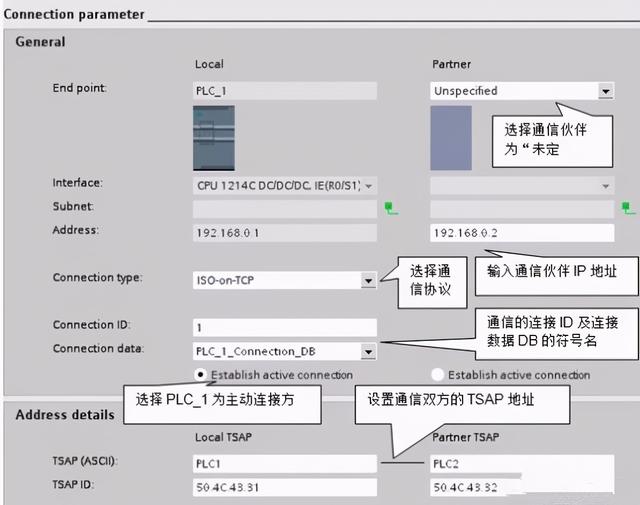This screenshot has height=505, width=640.
Task: Open the local Interface CPU 1214C dropdown
Action: click(369, 186)
